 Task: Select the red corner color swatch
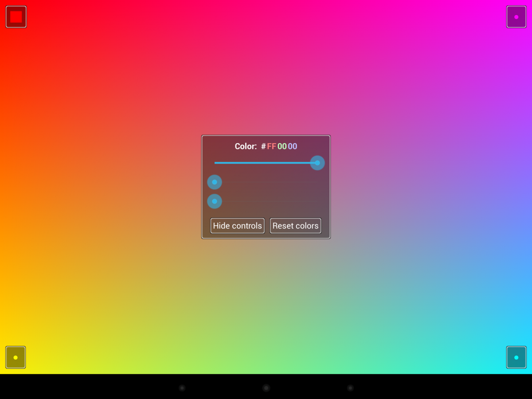click(x=16, y=17)
